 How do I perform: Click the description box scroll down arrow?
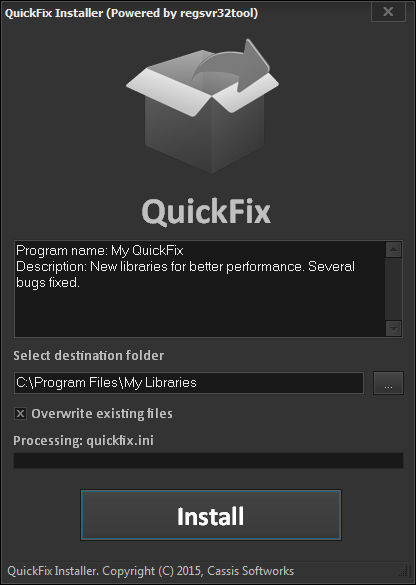(x=394, y=329)
